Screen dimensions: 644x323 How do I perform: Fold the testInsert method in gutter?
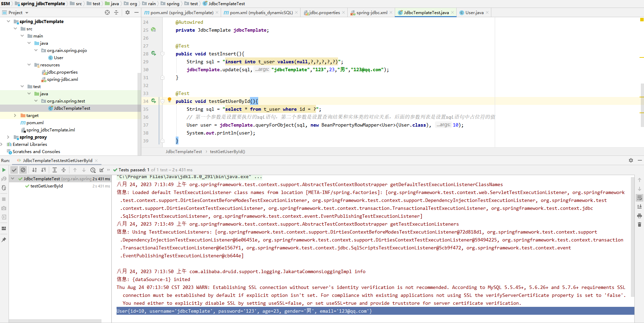[x=162, y=54]
